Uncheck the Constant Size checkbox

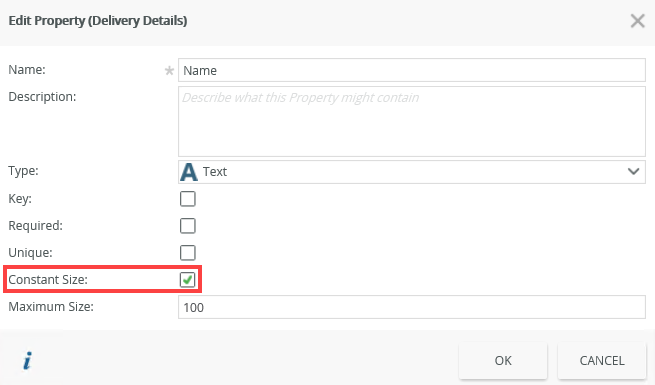[x=188, y=279]
